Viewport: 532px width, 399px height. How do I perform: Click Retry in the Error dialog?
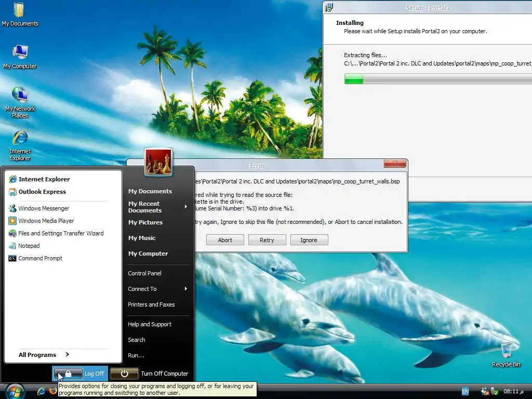[x=267, y=240]
